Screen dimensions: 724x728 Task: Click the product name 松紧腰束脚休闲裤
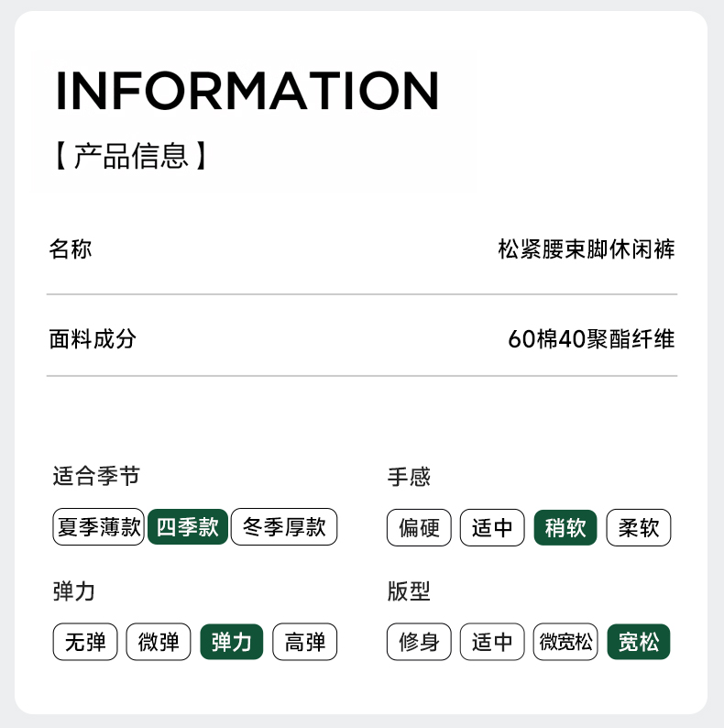coord(587,249)
